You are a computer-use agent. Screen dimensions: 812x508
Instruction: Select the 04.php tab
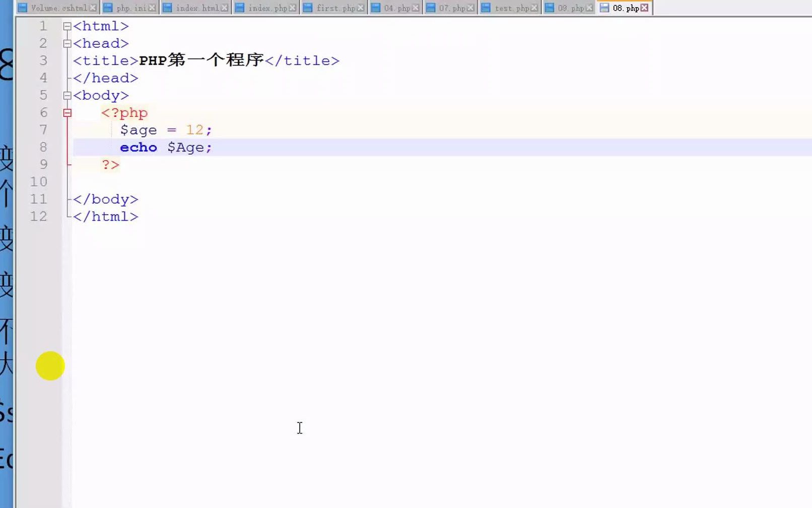[x=396, y=8]
